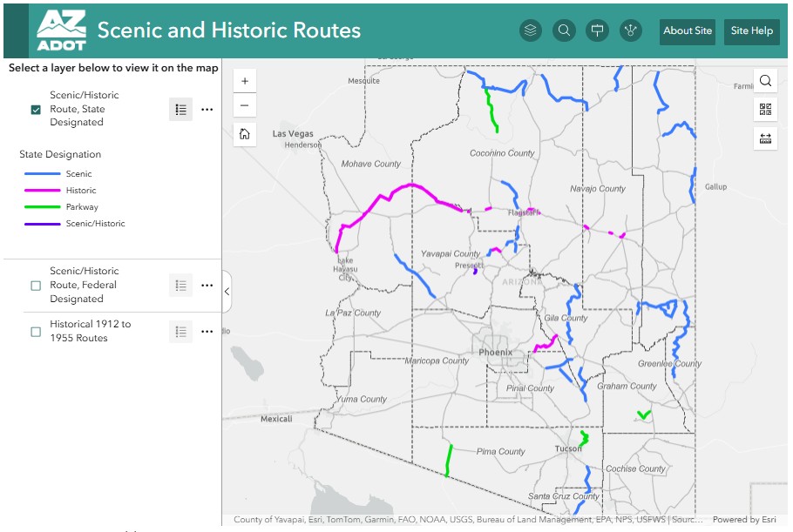Click the Coconino County label
The height and width of the screenshot is (532, 793).
click(502, 153)
